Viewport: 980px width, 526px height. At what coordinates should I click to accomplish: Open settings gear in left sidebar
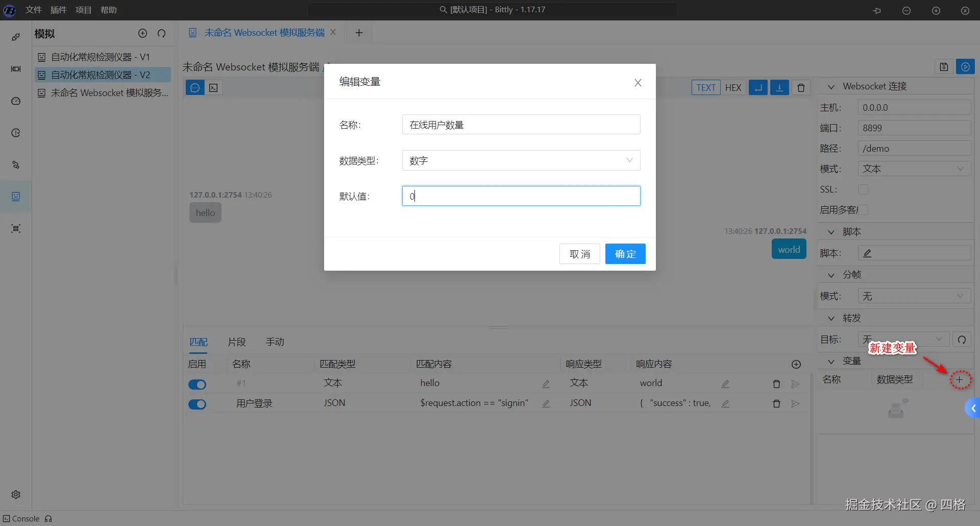click(x=16, y=494)
